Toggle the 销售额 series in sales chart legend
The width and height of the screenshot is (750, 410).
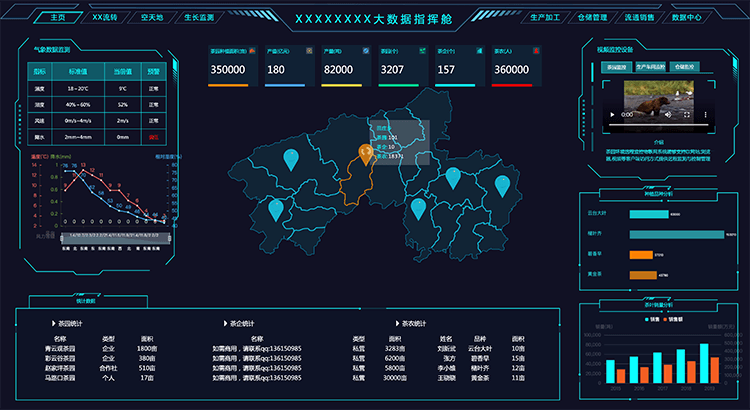pyautogui.click(x=673, y=319)
